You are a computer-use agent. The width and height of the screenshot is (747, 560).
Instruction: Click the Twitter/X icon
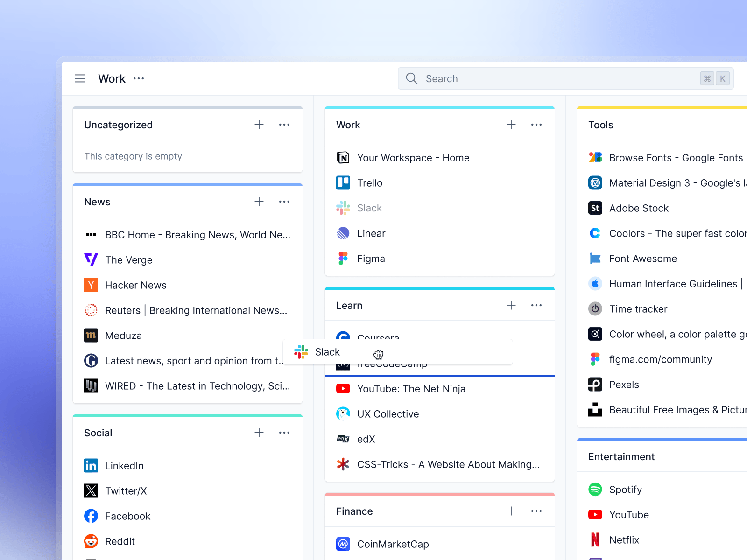(x=91, y=491)
